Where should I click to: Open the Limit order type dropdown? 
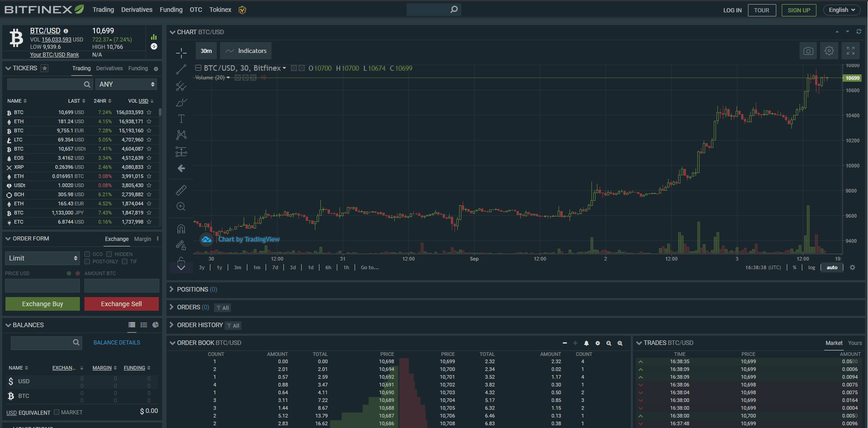[42, 258]
